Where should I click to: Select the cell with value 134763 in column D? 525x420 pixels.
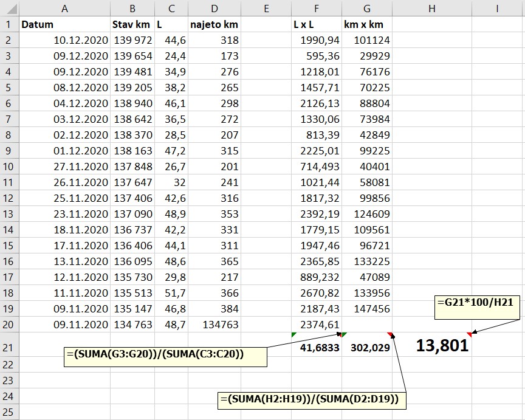214,325
